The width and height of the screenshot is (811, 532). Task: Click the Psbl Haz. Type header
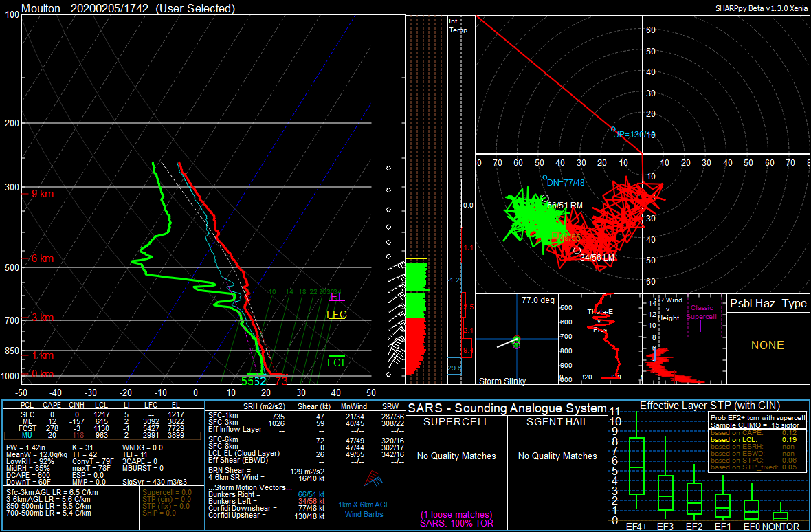(768, 304)
